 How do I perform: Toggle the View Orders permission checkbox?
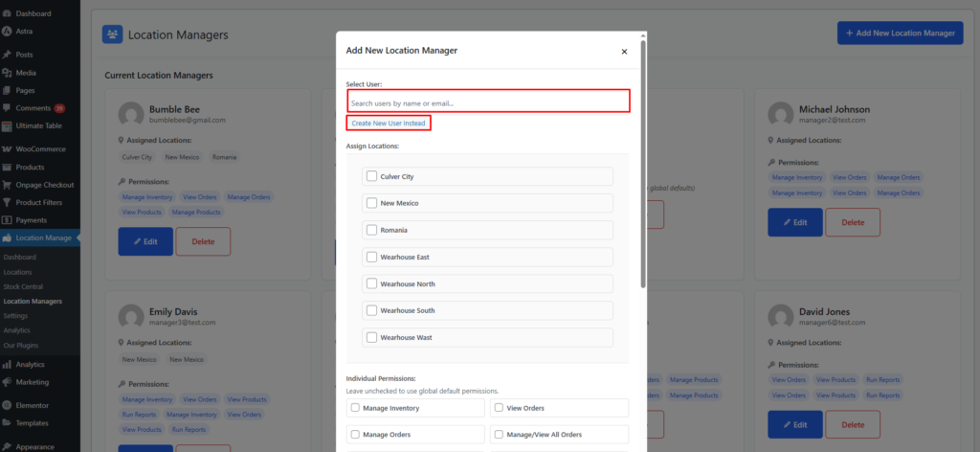pos(499,408)
